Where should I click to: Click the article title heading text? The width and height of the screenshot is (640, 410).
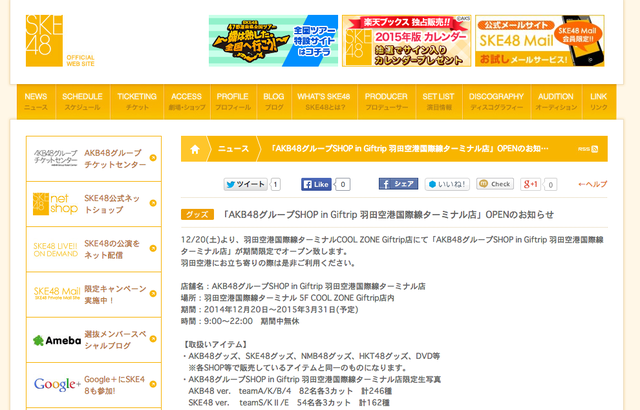point(387,215)
